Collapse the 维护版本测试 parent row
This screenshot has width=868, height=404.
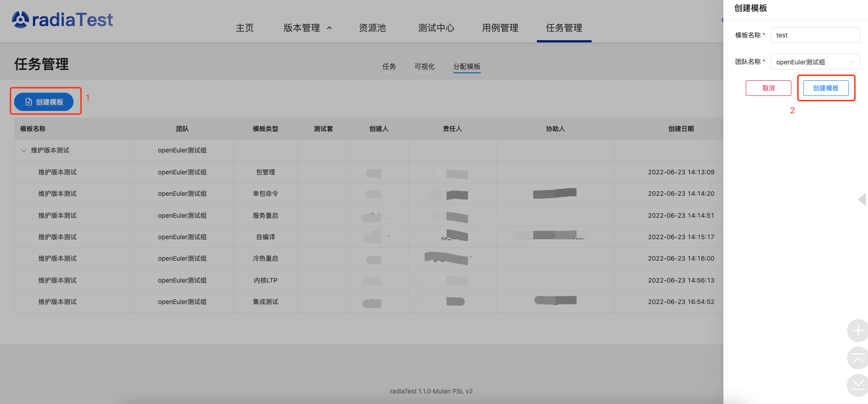pyautogui.click(x=24, y=151)
